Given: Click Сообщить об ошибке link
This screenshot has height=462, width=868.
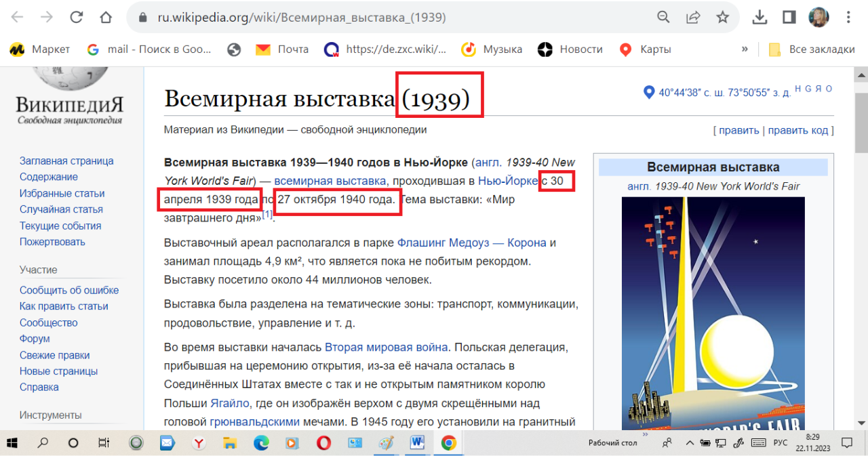Looking at the screenshot, I should pos(69,290).
